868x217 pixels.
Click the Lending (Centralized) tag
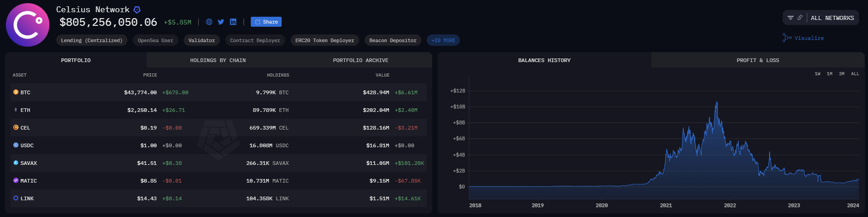pyautogui.click(x=92, y=40)
